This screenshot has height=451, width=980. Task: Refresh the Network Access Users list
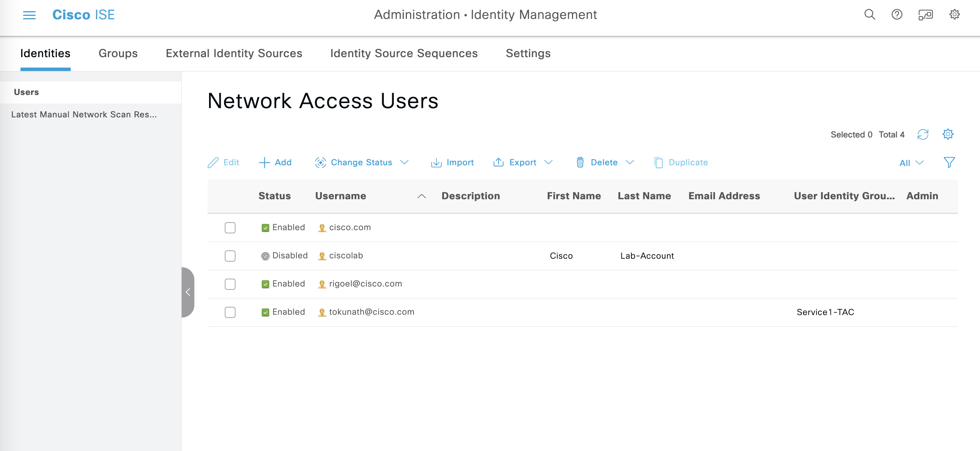pyautogui.click(x=923, y=134)
